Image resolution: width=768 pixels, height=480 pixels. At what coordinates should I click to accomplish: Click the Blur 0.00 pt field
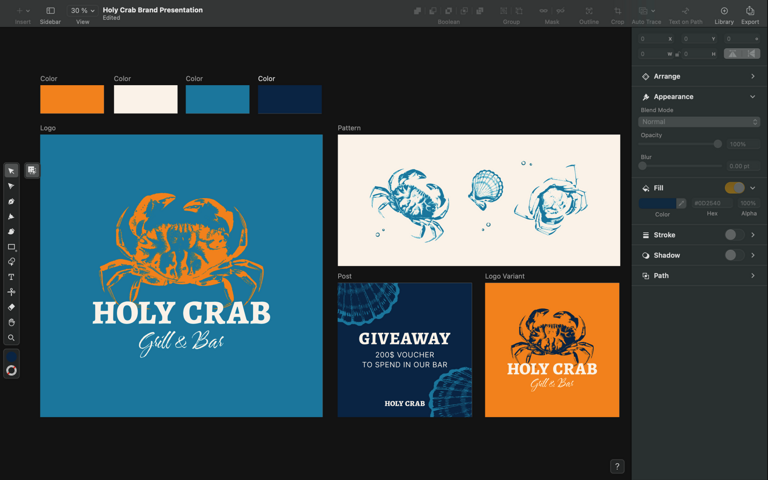point(743,166)
